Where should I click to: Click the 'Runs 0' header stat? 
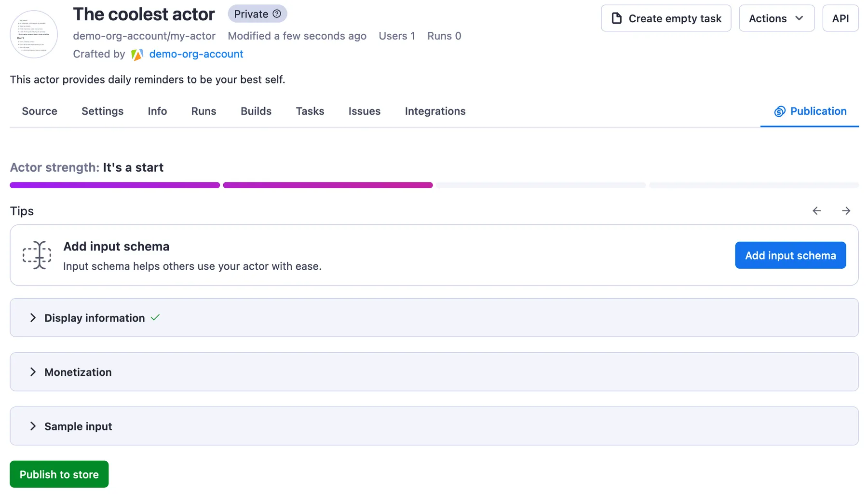444,36
